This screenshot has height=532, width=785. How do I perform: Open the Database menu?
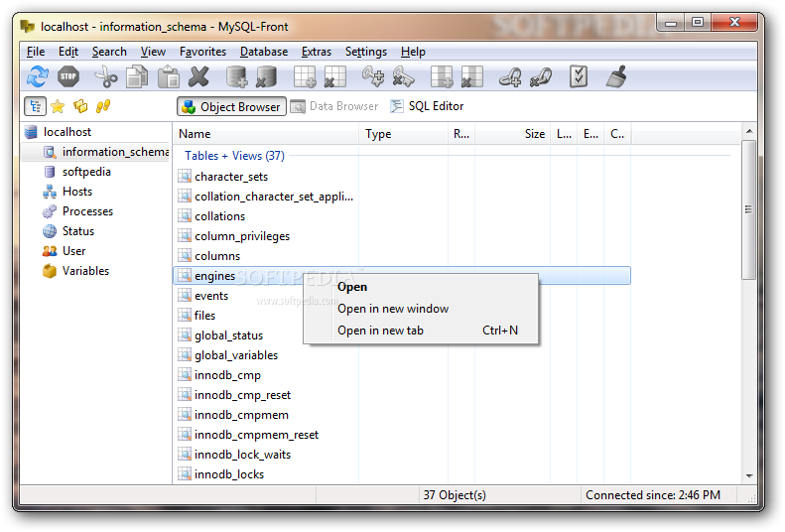[x=264, y=52]
